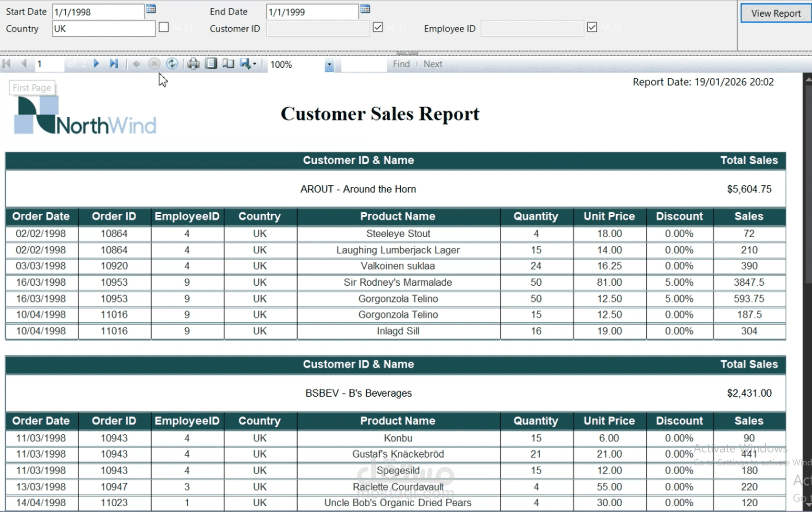Click the Order ID 11023 cell
The width and height of the screenshot is (812, 512).
click(x=114, y=502)
